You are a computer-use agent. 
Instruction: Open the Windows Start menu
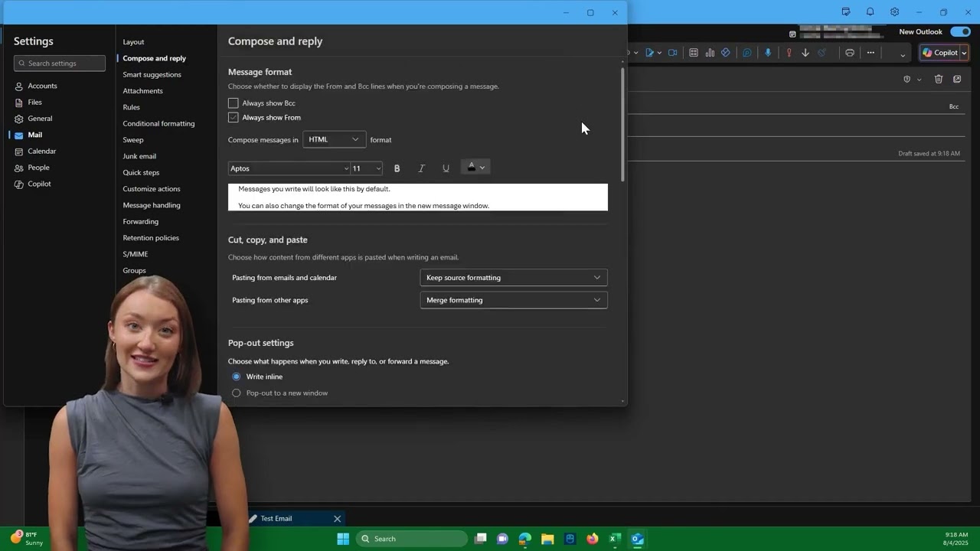[x=343, y=539]
